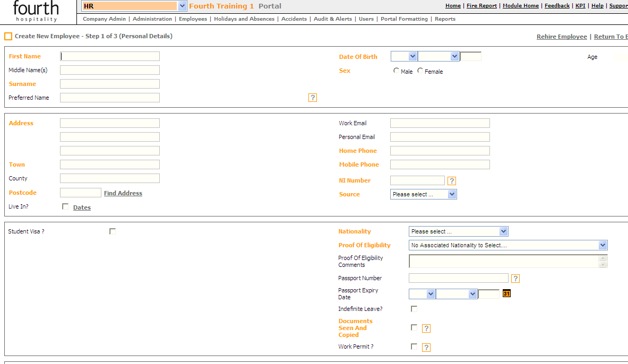Focus the County input field
Image resolution: width=628 pixels, height=364 pixels.
tap(110, 178)
